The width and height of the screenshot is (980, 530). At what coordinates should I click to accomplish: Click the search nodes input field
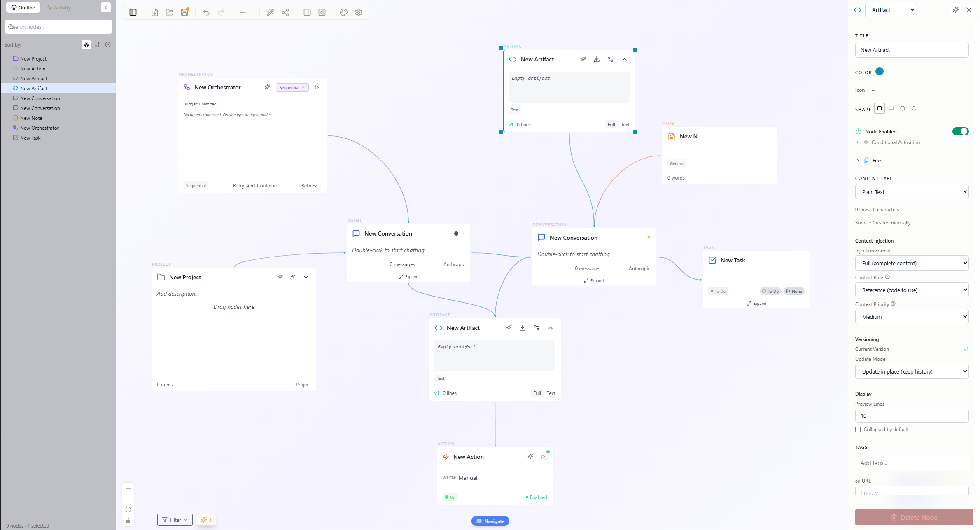click(x=58, y=26)
